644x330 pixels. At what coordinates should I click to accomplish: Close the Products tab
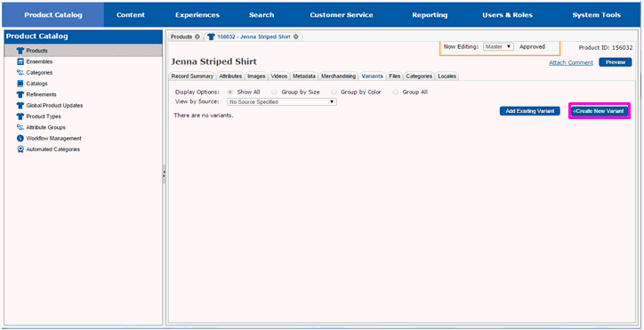pos(197,36)
